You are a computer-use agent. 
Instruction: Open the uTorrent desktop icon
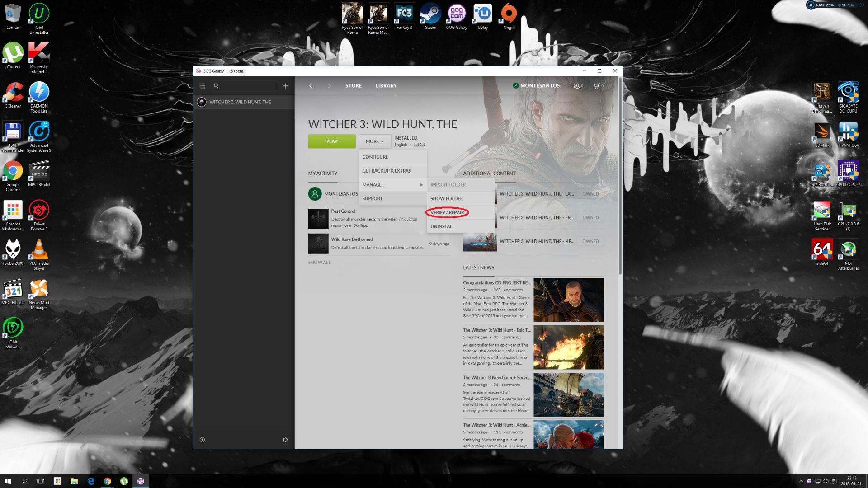coord(13,56)
